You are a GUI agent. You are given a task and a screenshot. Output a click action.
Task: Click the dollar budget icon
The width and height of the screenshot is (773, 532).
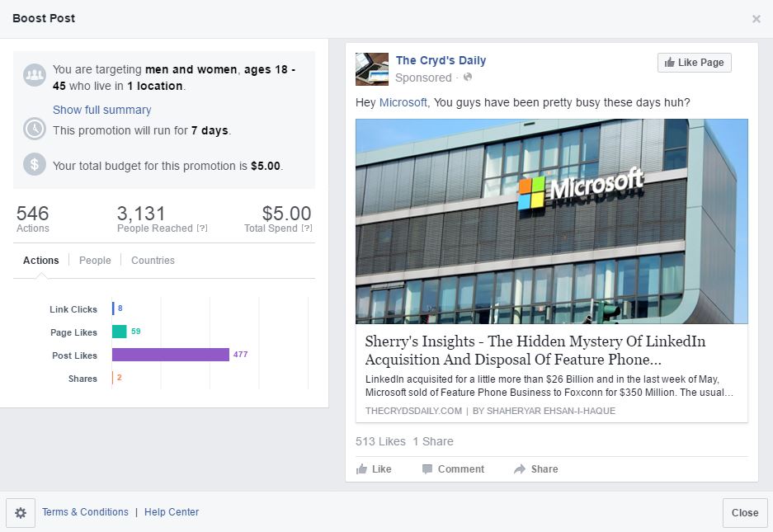[x=35, y=164]
